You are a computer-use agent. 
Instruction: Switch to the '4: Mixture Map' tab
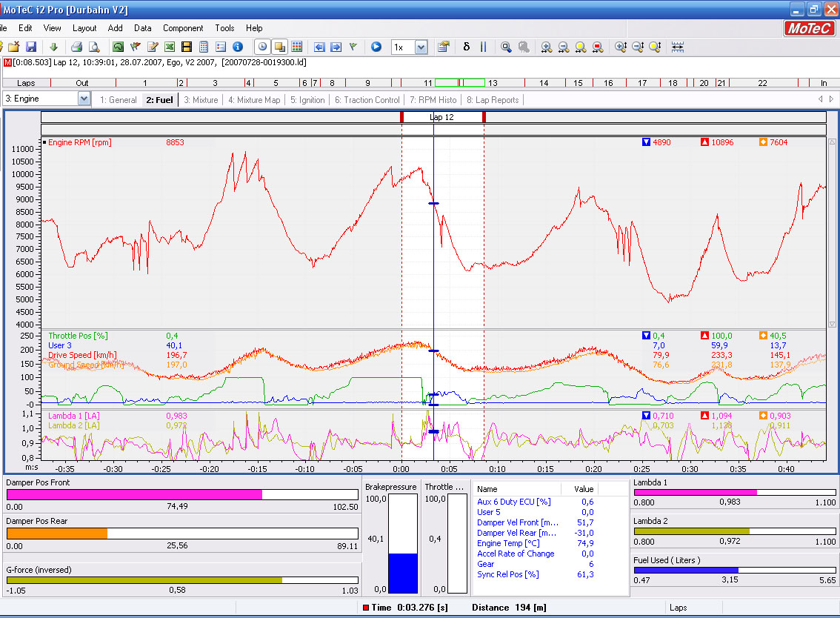tap(254, 100)
